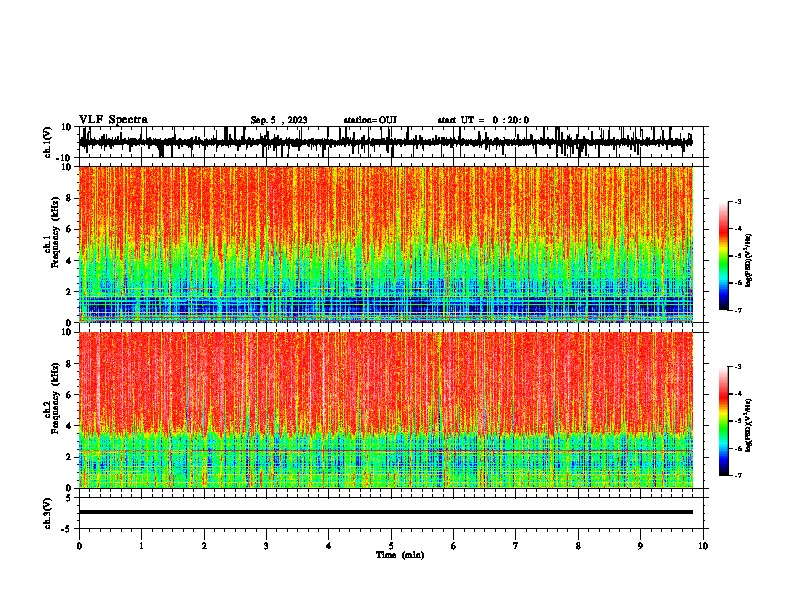Click the ch.2 "Frequency (kHz)" axis label

[x=56, y=398]
